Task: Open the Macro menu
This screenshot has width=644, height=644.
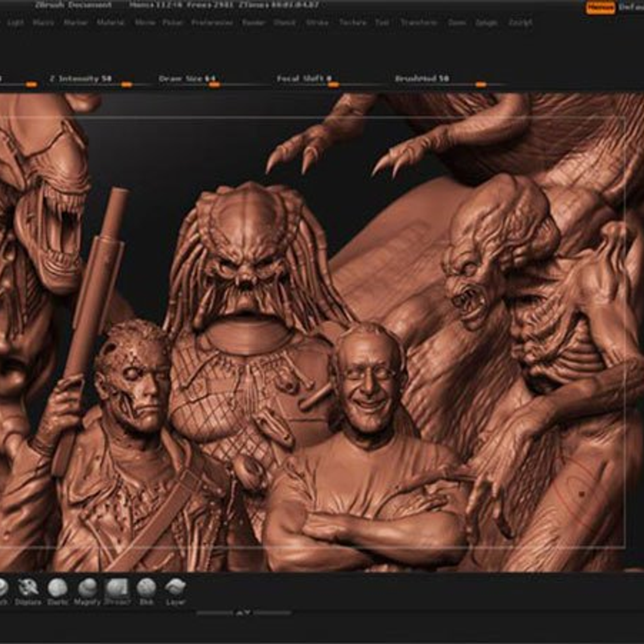Action: pos(43,23)
